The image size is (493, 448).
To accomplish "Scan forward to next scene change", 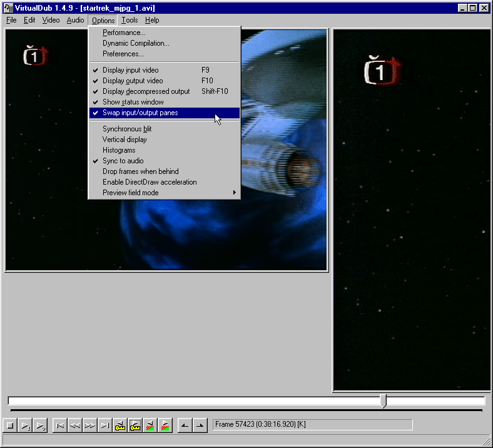I will click(165, 425).
